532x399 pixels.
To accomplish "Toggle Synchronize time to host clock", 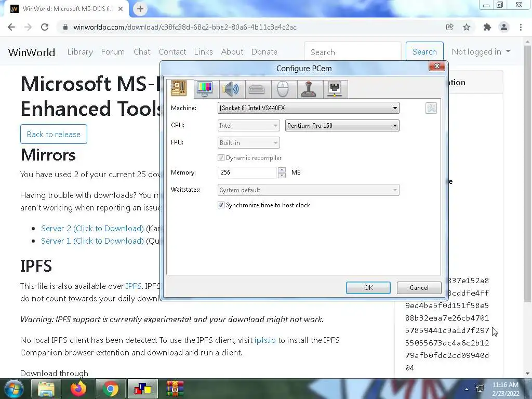I will 221,205.
